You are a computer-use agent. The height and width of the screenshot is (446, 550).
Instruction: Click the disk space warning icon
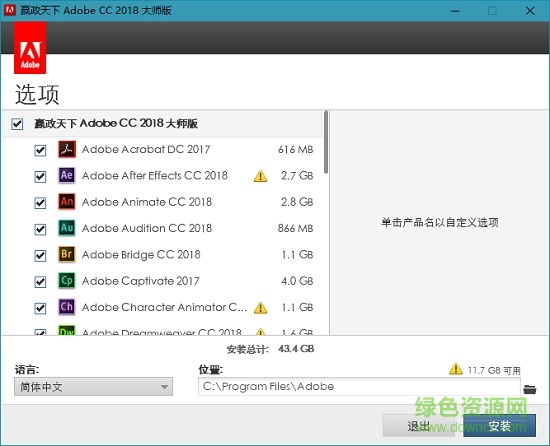point(456,369)
